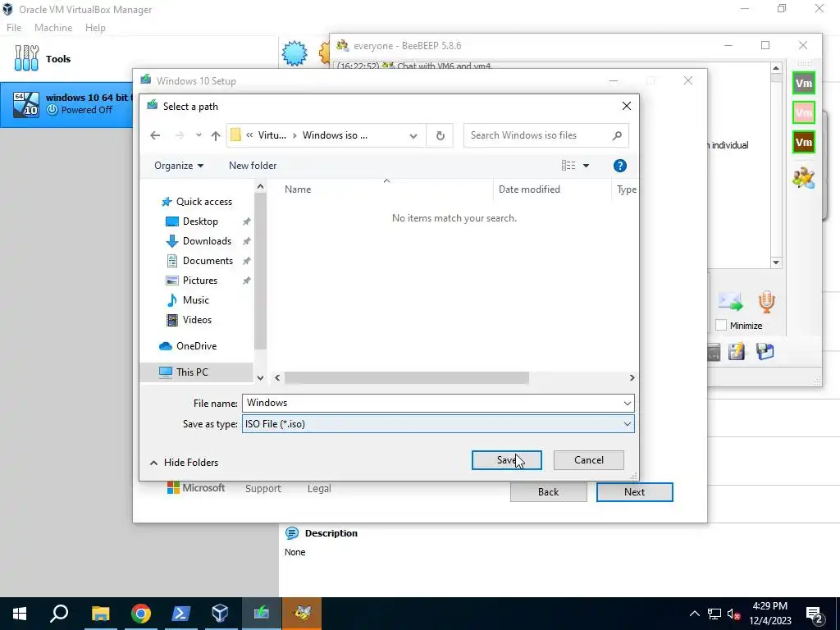This screenshot has height=630, width=840.
Task: Open the File menu in VirtualBox Manager
Action: pyautogui.click(x=14, y=28)
